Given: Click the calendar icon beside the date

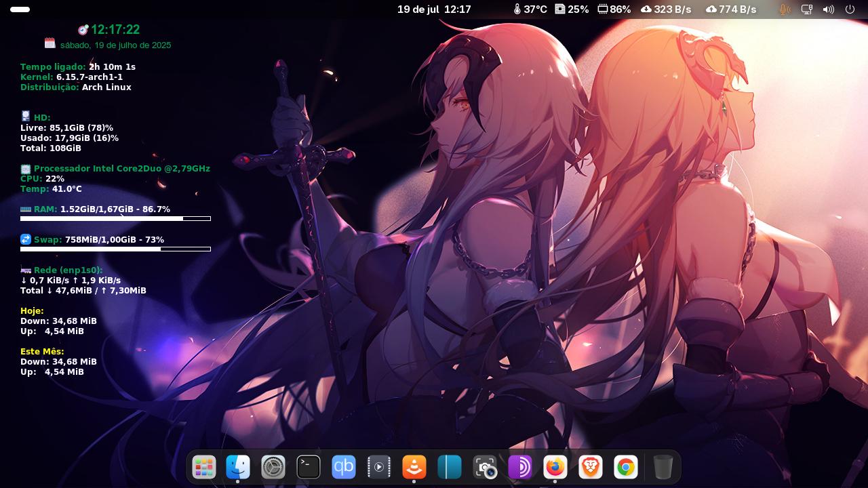Looking at the screenshot, I should pos(50,43).
